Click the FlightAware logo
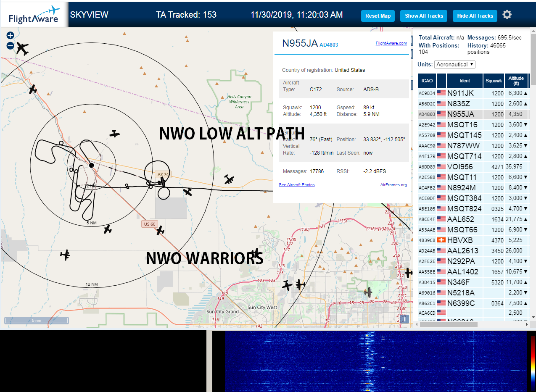 34,14
